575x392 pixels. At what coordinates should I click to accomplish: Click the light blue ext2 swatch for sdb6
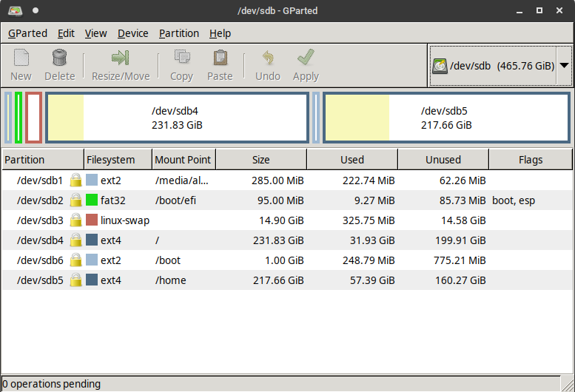pos(92,260)
